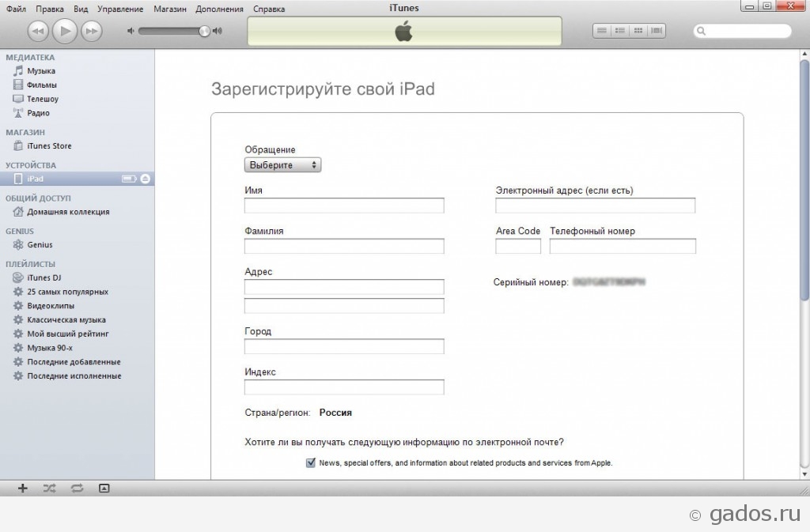Click the add playlist plus button

(x=23, y=489)
